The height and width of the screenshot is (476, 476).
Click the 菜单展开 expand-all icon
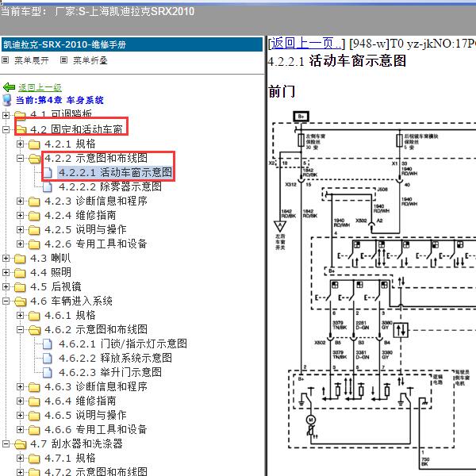tap(6, 60)
